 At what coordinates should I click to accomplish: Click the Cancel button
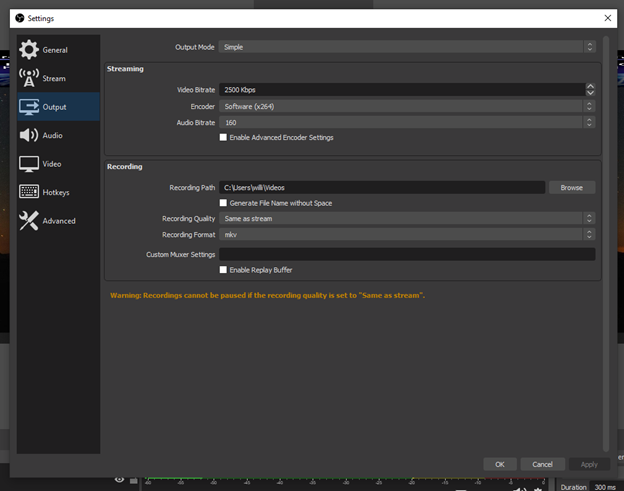(542, 464)
